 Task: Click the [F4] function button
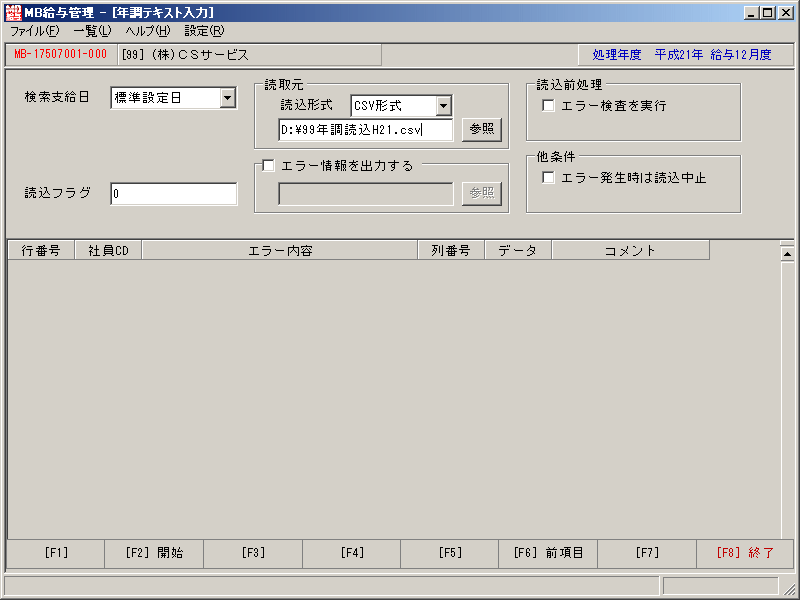click(x=352, y=553)
